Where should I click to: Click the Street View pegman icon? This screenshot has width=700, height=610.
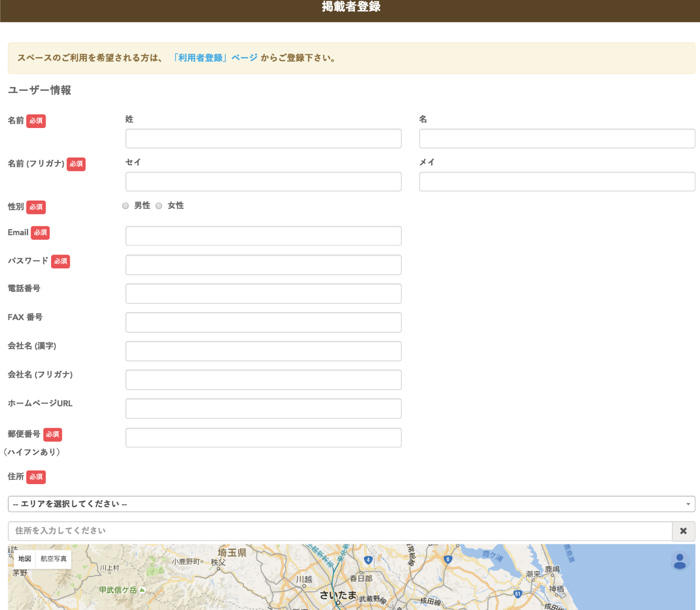point(680,561)
